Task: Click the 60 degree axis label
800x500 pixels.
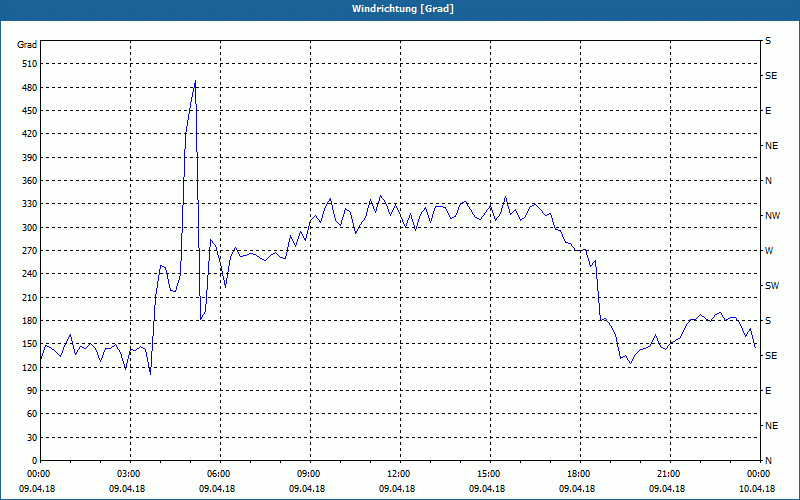Action: click(32, 414)
